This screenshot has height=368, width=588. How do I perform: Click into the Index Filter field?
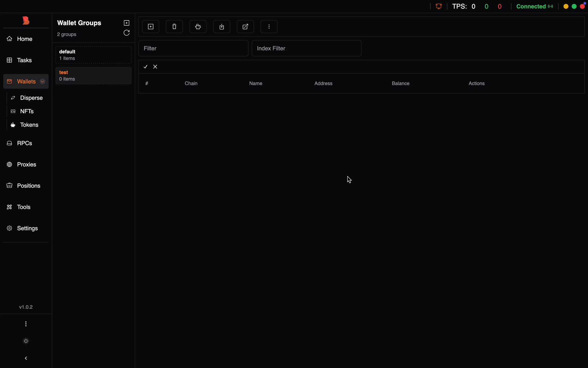point(306,48)
